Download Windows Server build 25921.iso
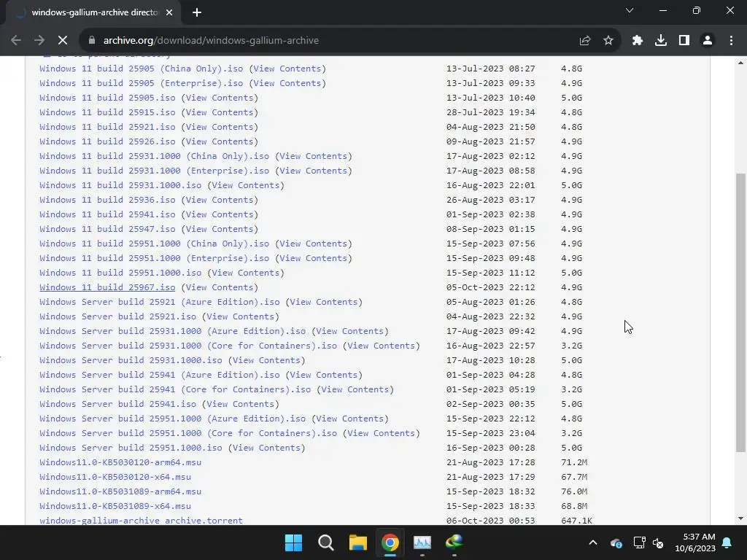This screenshot has width=747, height=560. (117, 316)
